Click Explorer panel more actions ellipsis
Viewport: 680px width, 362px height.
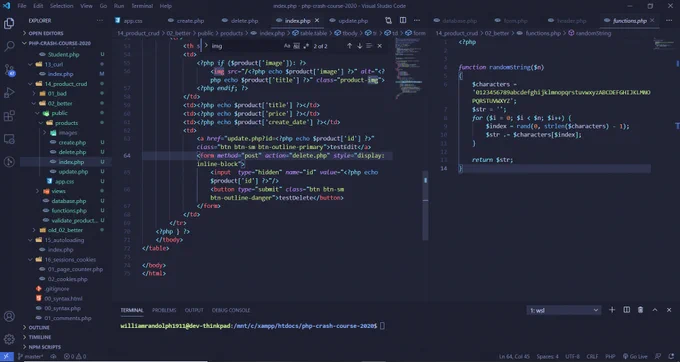[100, 20]
